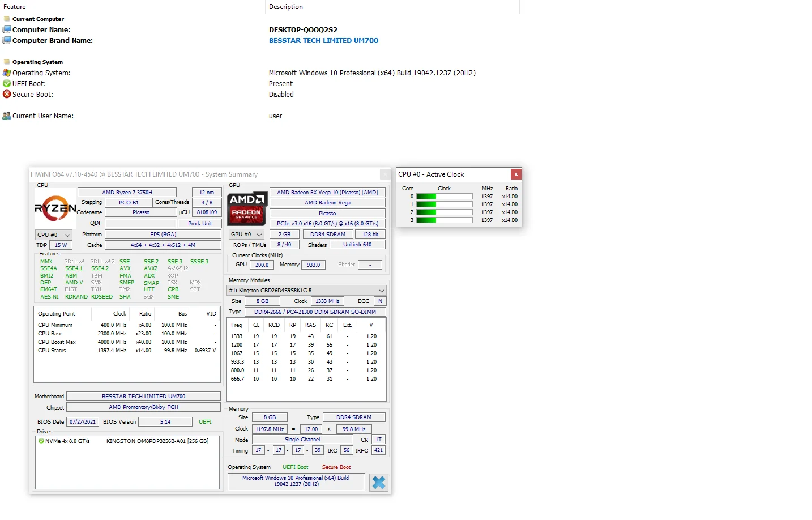The height and width of the screenshot is (520, 812).
Task: Click the BIOS Version 5.14 field
Action: point(165,422)
